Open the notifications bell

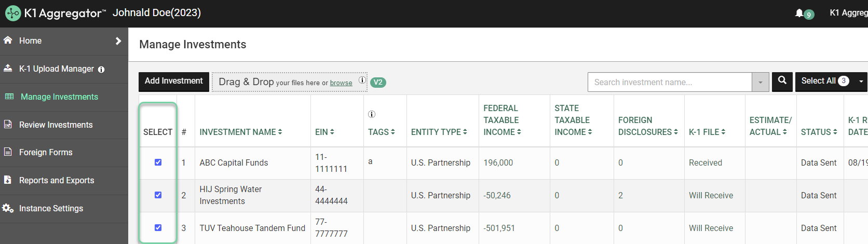click(799, 13)
